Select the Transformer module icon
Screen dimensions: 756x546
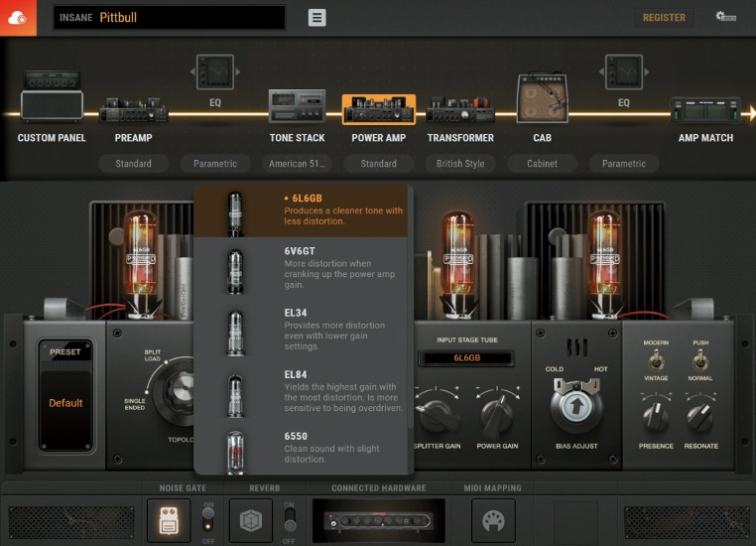pos(460,109)
